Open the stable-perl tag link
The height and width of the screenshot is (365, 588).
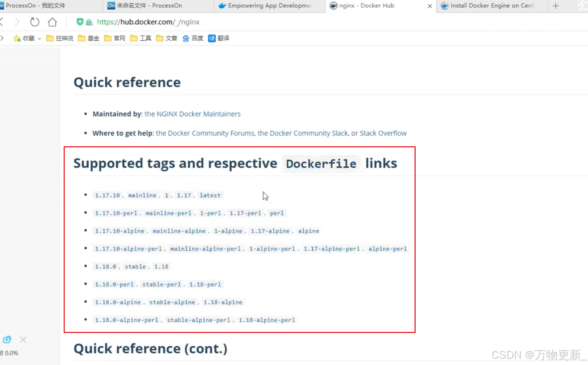coord(161,285)
